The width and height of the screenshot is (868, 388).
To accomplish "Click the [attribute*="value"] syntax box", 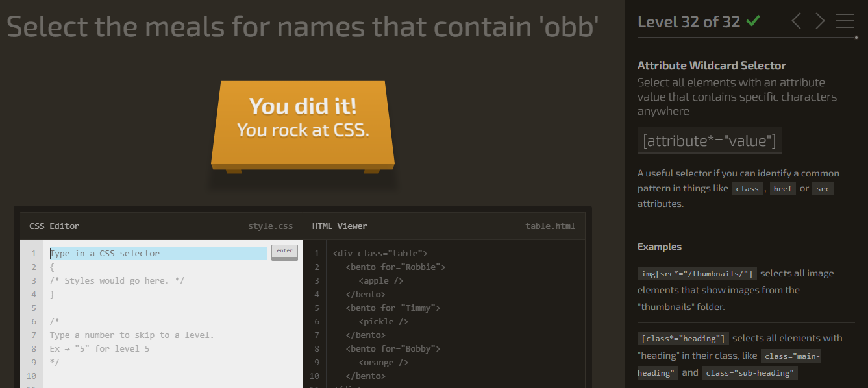I will 710,141.
